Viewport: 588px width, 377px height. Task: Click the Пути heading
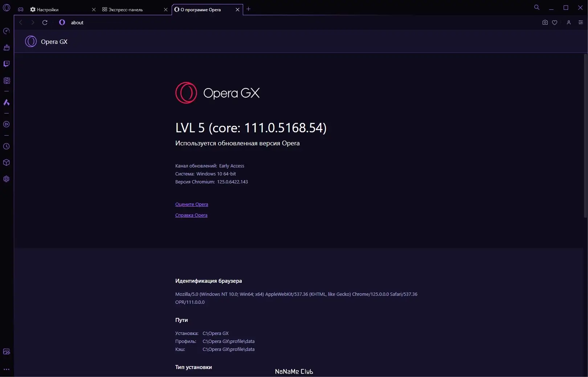point(181,320)
